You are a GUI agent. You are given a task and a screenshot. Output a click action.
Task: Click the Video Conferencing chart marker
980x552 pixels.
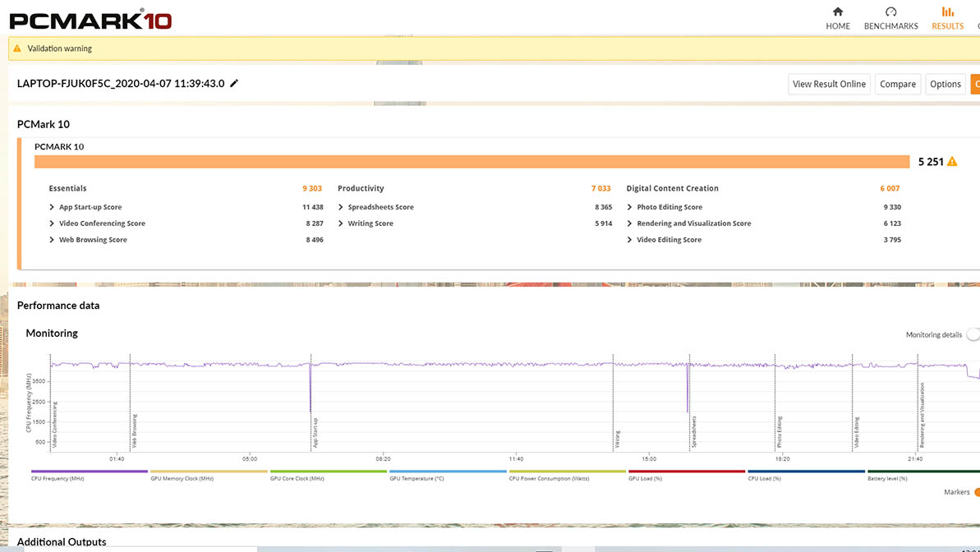55,425
